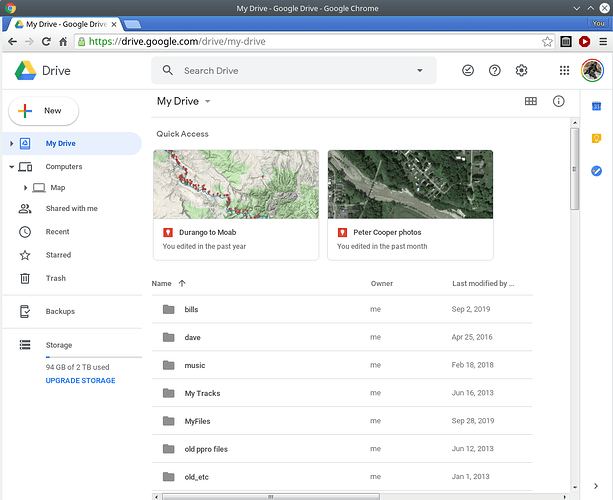Select the MyFiles folder name
The width and height of the screenshot is (613, 500).
[197, 421]
